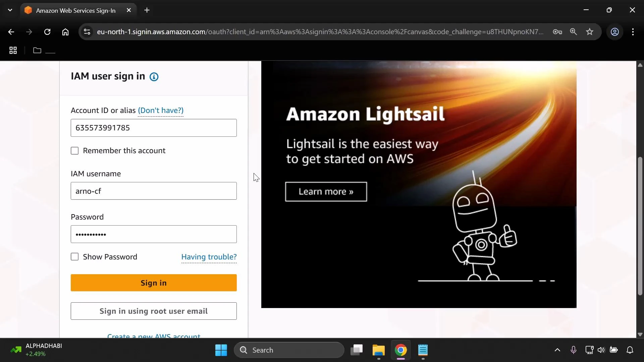Viewport: 644px width, 362px height.
Task: Click the IAM user sign in info icon
Action: [154, 77]
